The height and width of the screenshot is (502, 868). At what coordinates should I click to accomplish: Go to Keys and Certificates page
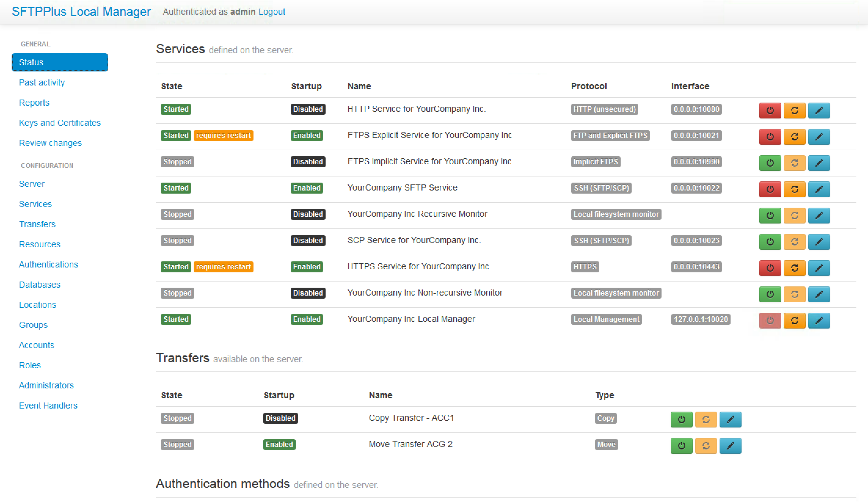pyautogui.click(x=60, y=123)
